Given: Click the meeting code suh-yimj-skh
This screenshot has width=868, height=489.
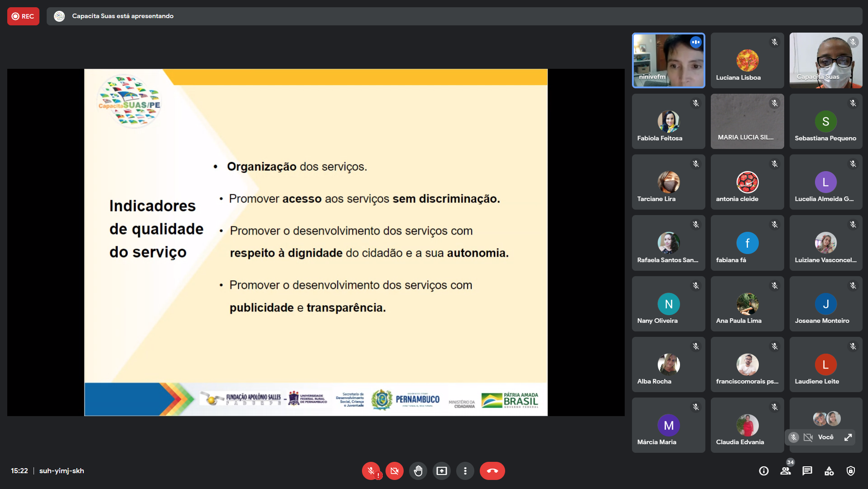Looking at the screenshot, I should [62, 471].
